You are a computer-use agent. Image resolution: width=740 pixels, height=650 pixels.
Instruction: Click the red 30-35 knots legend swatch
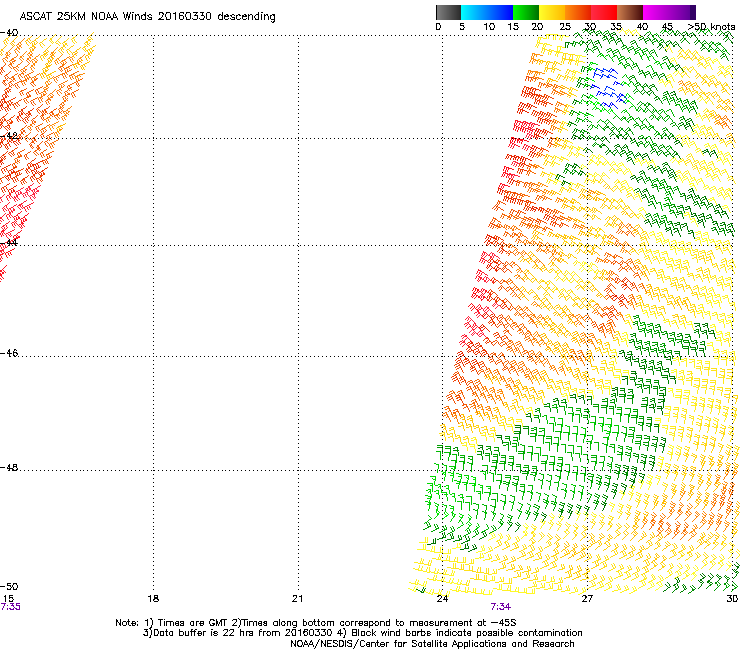(604, 12)
